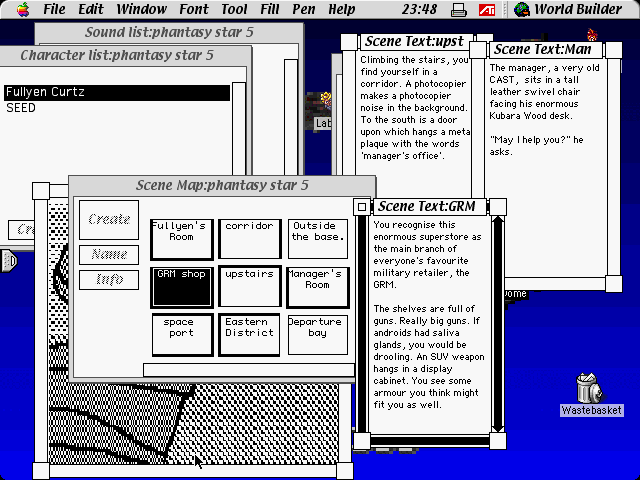This screenshot has width=640, height=480.
Task: Open the Apple menu
Action: [x=23, y=9]
